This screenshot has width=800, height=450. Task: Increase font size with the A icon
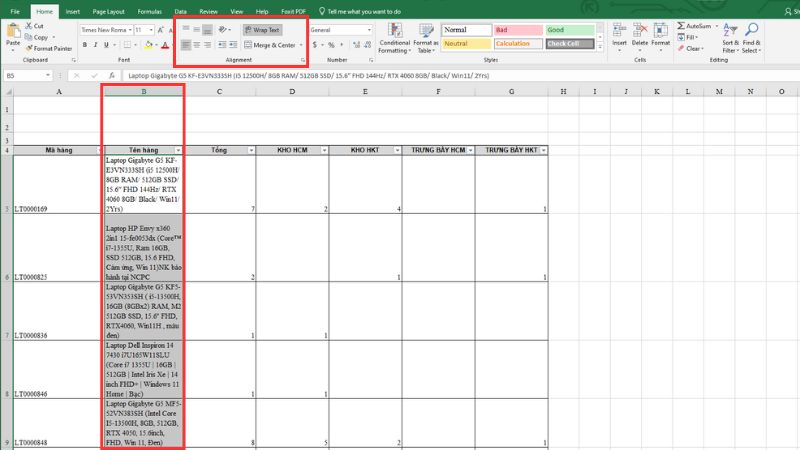pyautogui.click(x=161, y=30)
